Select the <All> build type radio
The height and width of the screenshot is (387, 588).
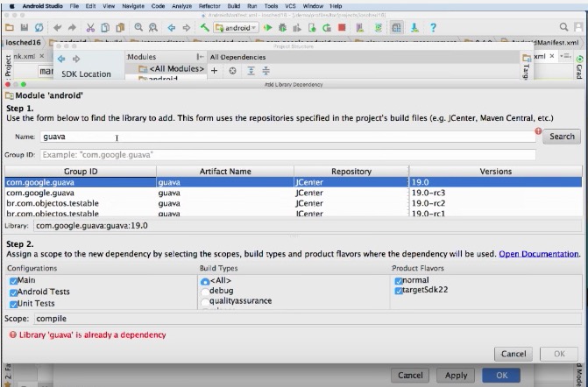pyautogui.click(x=205, y=281)
